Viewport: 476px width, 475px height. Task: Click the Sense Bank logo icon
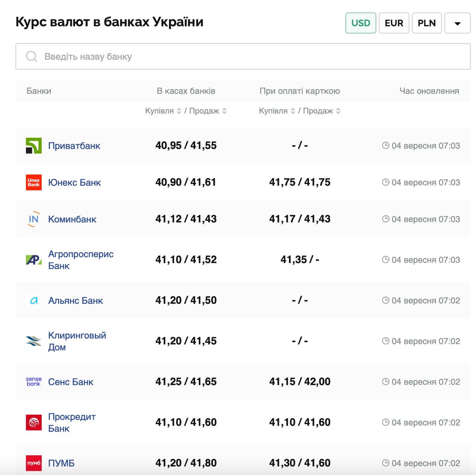[33, 382]
